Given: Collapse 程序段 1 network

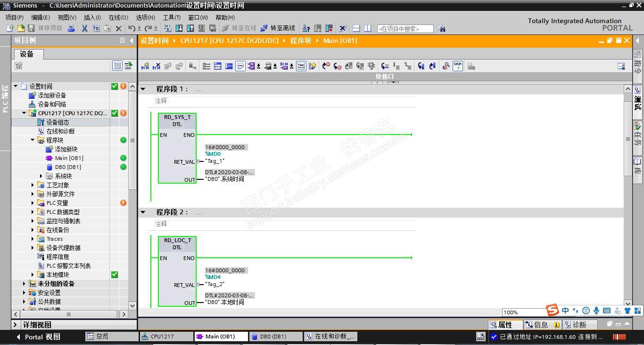Looking at the screenshot, I should [x=143, y=89].
